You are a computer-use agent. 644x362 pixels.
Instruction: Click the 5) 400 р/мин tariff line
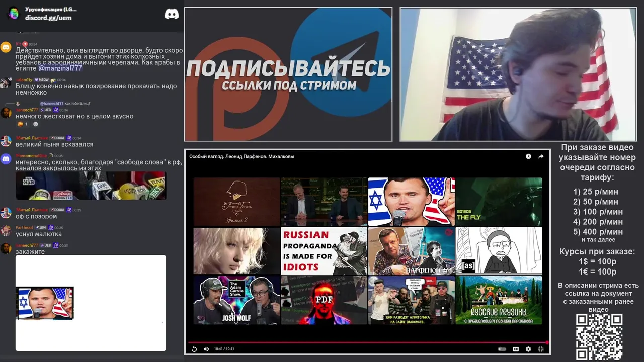tap(598, 232)
